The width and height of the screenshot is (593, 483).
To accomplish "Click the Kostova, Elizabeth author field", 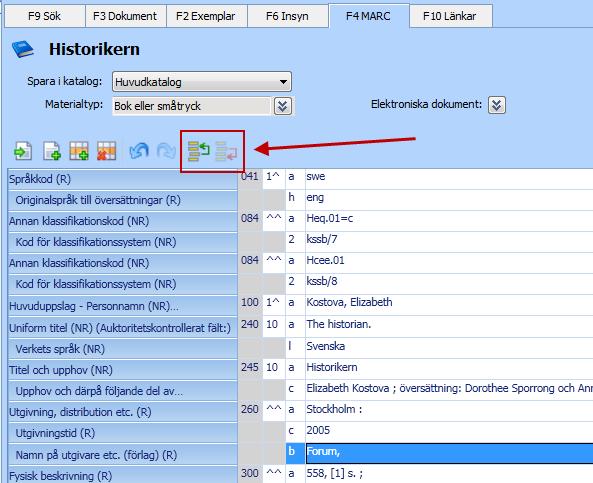I will tap(449, 303).
